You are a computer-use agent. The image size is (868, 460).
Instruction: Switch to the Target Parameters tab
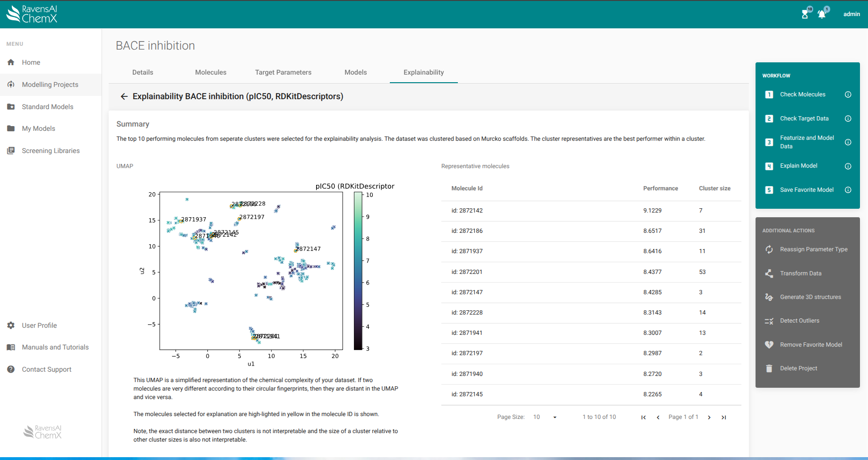(x=283, y=72)
